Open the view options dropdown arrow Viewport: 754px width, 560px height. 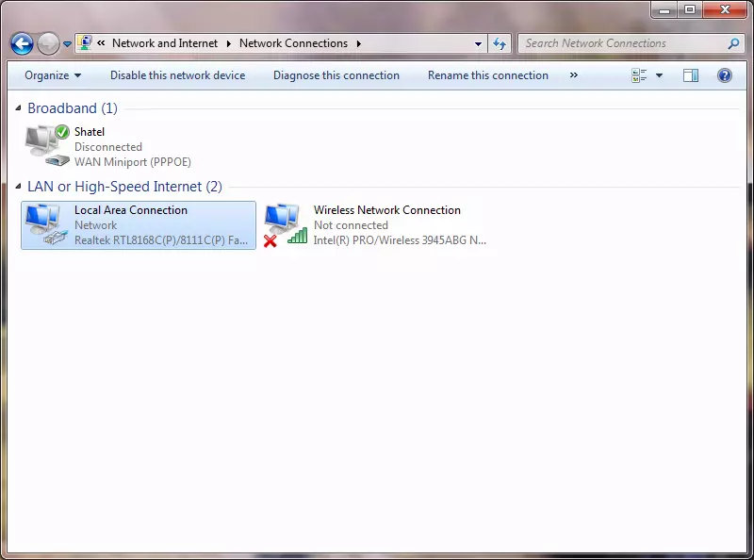coord(659,75)
